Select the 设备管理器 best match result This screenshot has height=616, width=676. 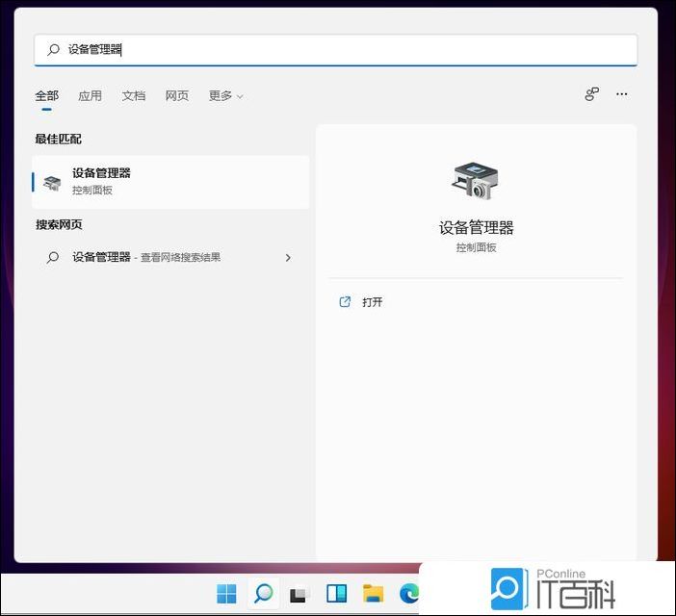coord(169,181)
